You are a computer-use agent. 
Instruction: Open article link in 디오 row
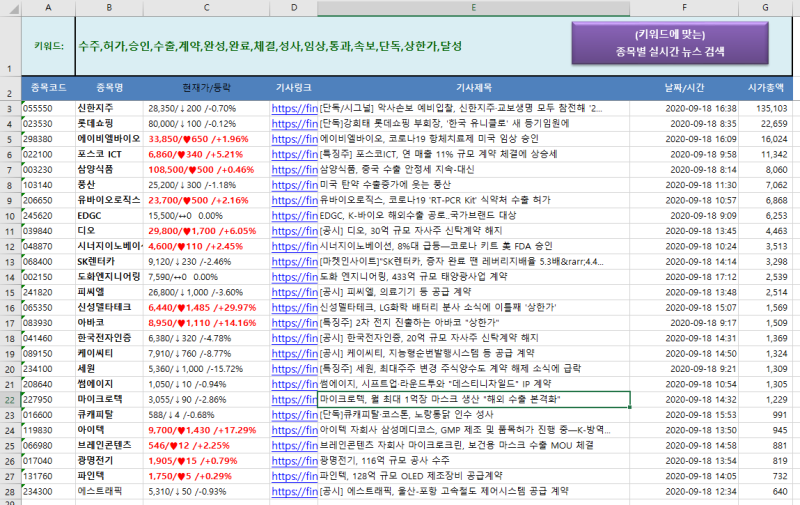(x=294, y=231)
